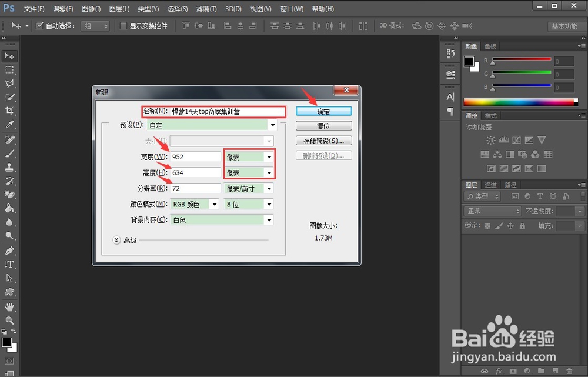Click the 确定 button
This screenshot has width=588, height=377.
tap(323, 111)
